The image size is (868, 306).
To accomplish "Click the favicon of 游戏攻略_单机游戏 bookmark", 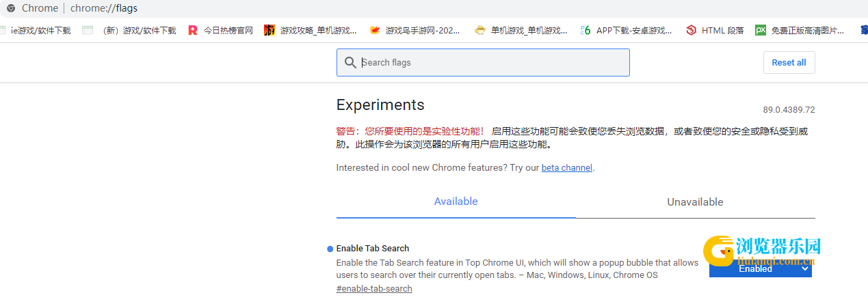I will pos(269,30).
